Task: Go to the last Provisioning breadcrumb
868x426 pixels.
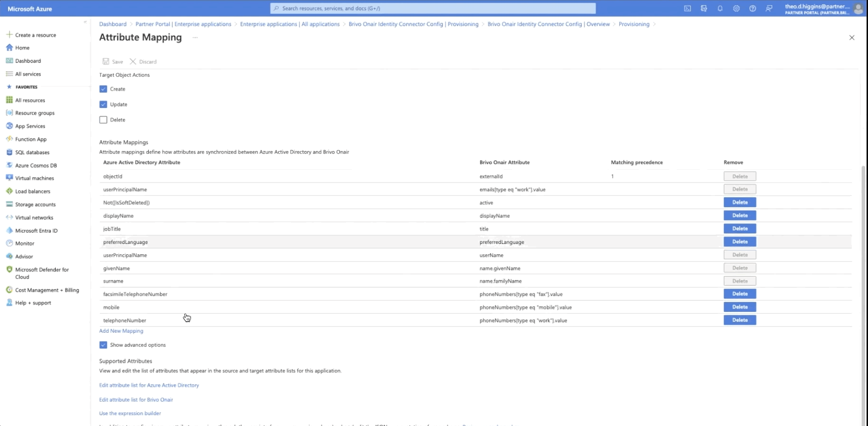Action: click(634, 24)
